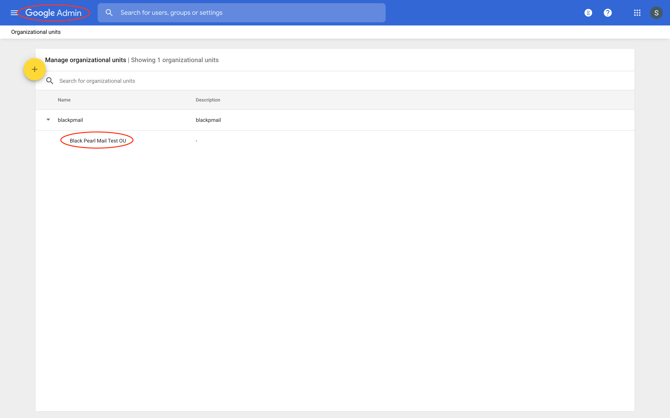670x418 pixels.
Task: Click the Manage organizational units heading
Action: (x=85, y=60)
